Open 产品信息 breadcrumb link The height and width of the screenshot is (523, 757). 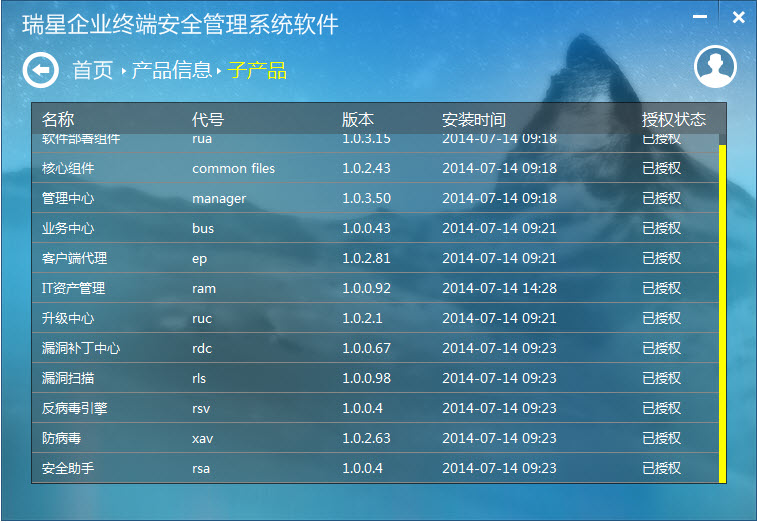tap(171, 70)
